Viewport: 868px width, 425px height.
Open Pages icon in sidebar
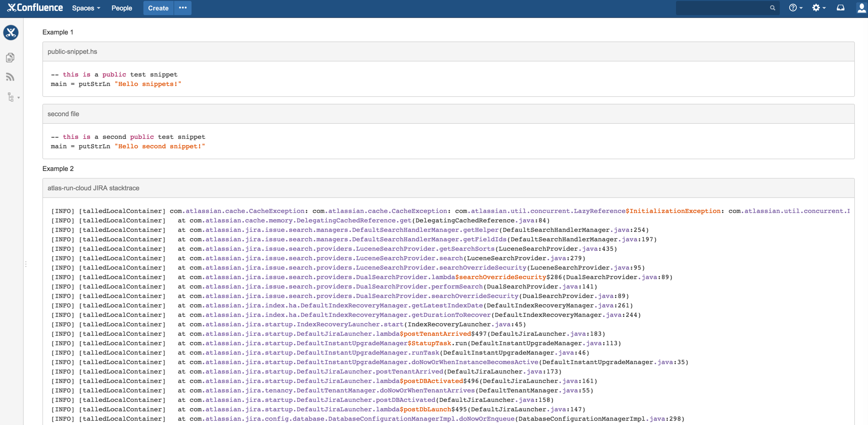(x=10, y=58)
